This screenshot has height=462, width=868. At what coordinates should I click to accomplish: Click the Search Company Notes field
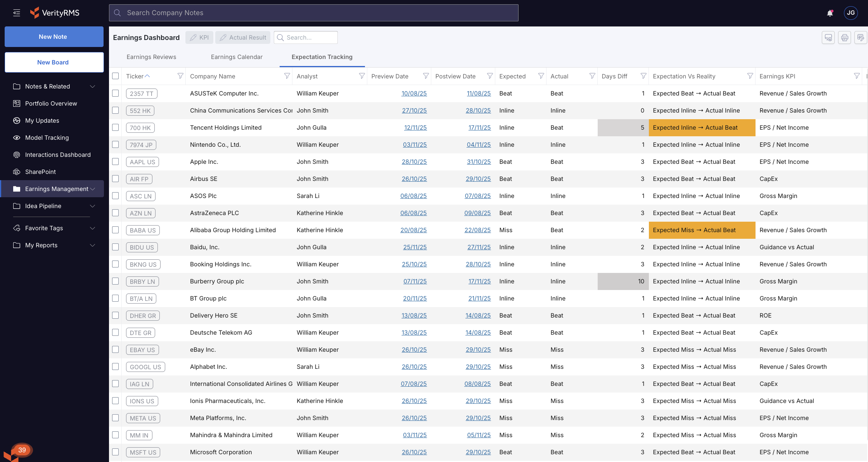pos(313,13)
